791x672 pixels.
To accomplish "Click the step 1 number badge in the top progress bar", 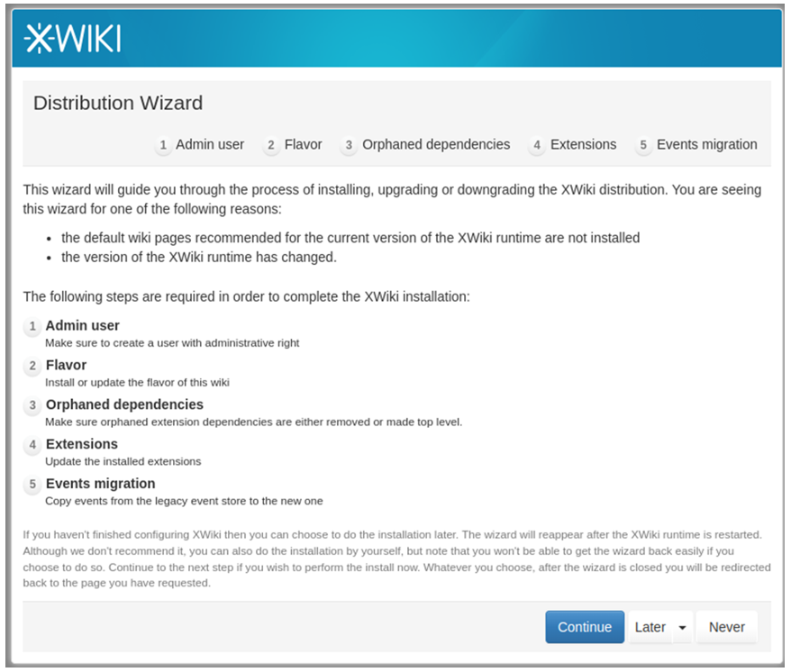I will 163,146.
